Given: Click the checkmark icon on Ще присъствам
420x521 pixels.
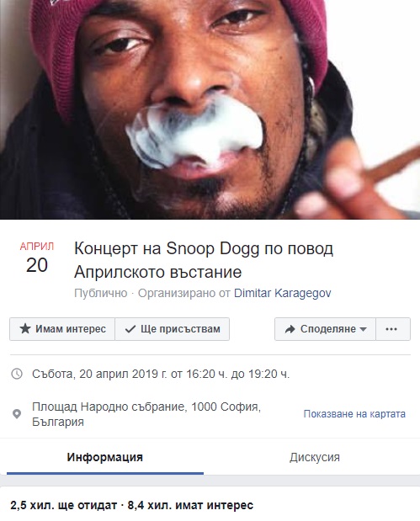Looking at the screenshot, I should [130, 329].
